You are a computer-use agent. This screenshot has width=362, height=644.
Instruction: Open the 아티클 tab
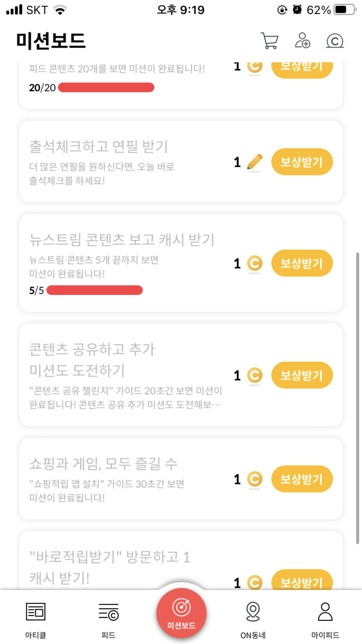pos(36,618)
